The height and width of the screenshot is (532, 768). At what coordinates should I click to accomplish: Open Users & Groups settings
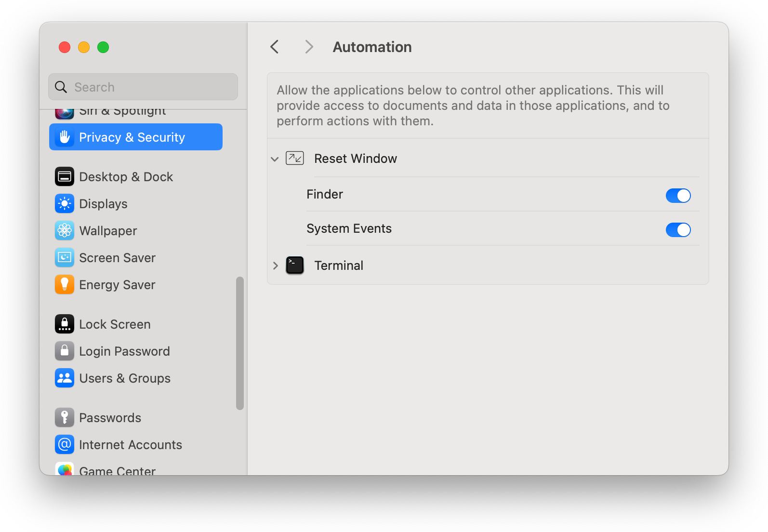[x=136, y=378]
